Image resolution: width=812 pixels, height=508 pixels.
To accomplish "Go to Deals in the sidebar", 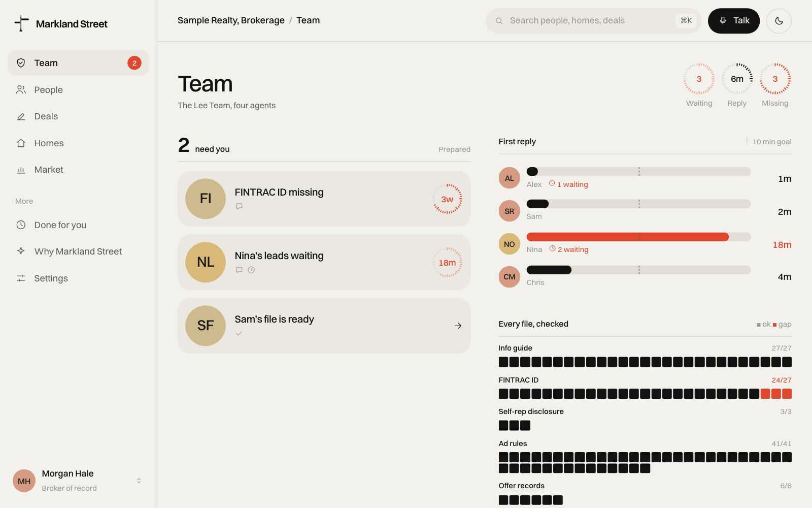I will [78, 116].
